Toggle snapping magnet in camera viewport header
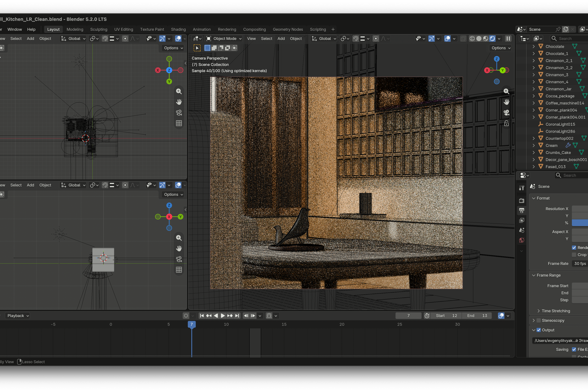Screen dimensions: 588x392 tap(356, 39)
